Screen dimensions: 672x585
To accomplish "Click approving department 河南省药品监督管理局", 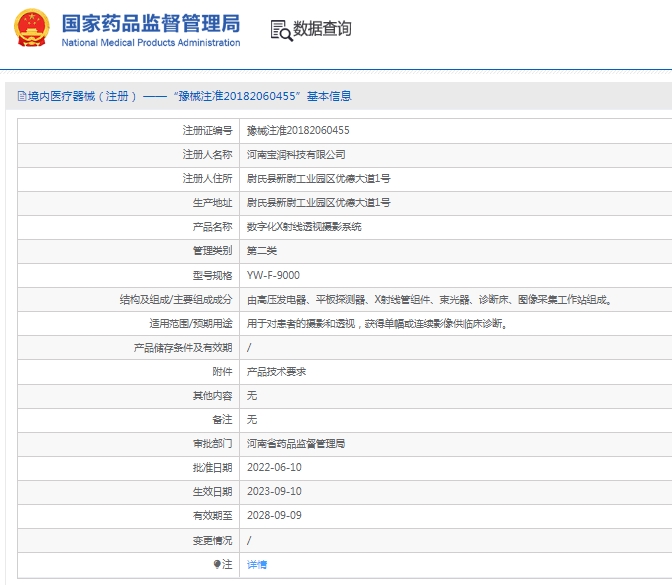I will [296, 444].
